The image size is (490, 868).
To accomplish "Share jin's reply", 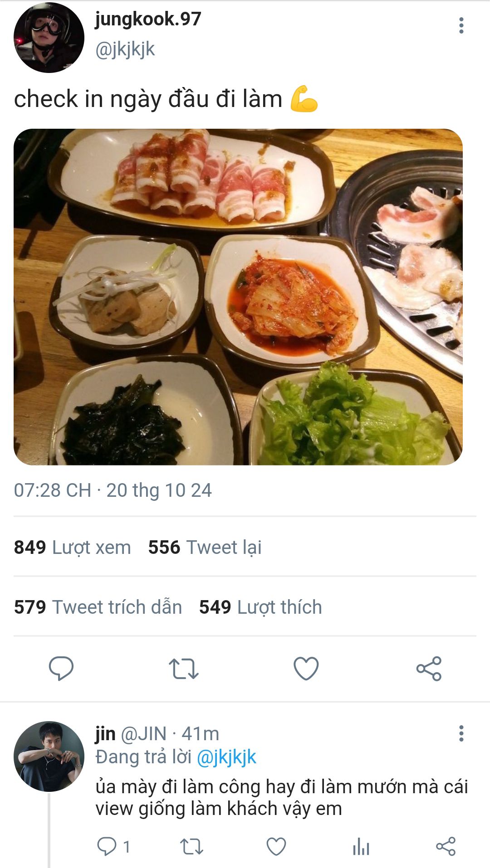I will click(x=446, y=846).
